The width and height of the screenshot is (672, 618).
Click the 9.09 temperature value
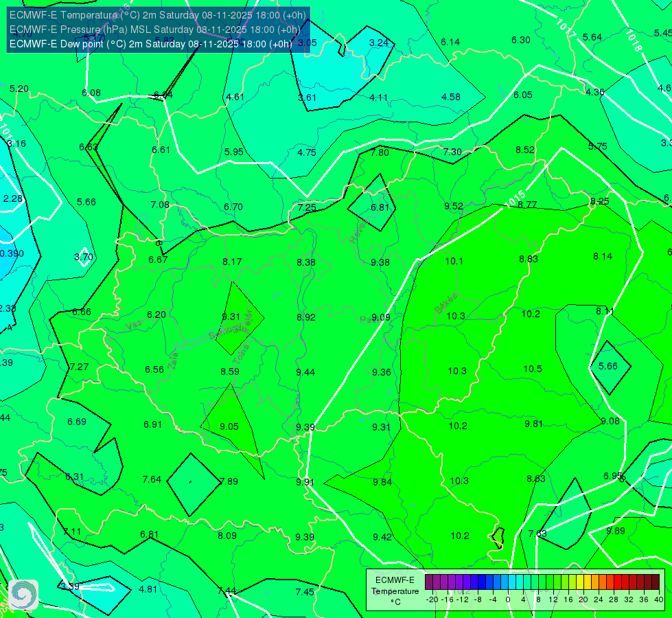(x=381, y=317)
